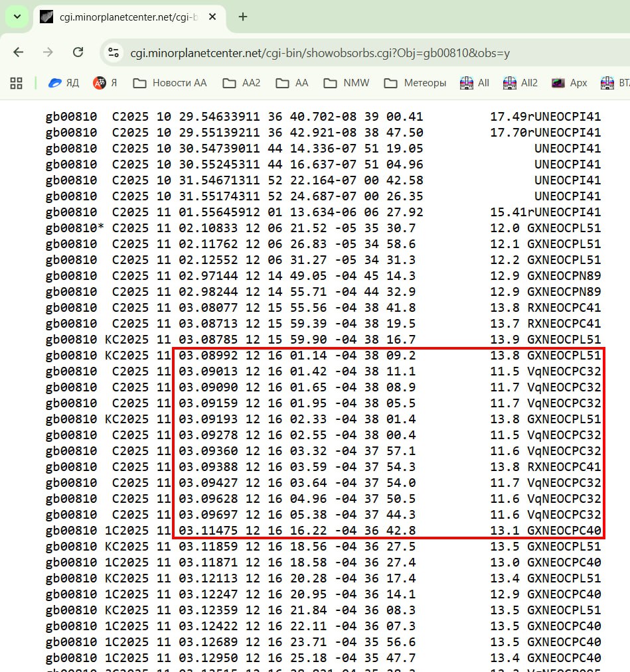Reload the current page
This screenshot has height=672, width=630.
[x=78, y=52]
